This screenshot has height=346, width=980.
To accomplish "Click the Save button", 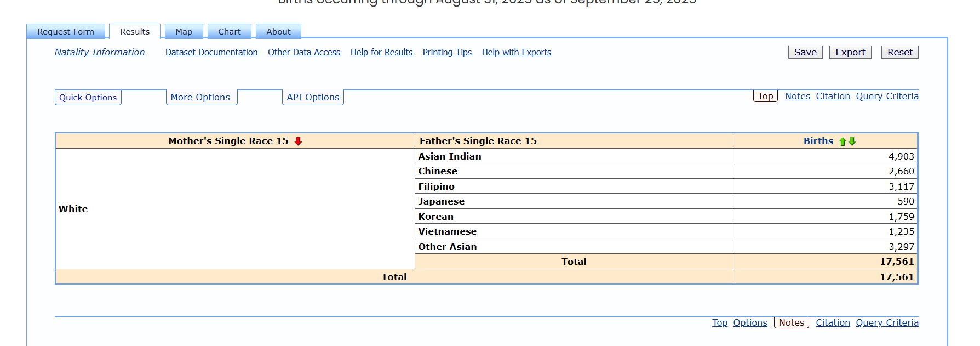I will pos(805,52).
